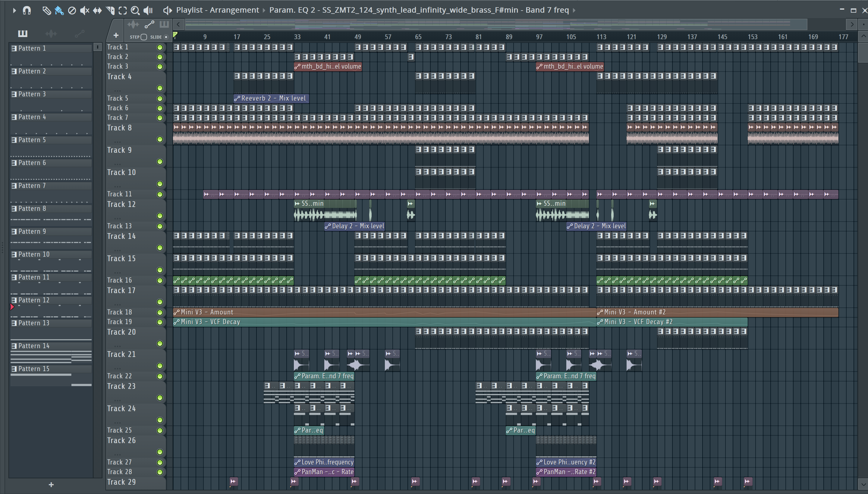This screenshot has width=868, height=494.
Task: Select Pattern 12 in the picker
Action: [51, 300]
